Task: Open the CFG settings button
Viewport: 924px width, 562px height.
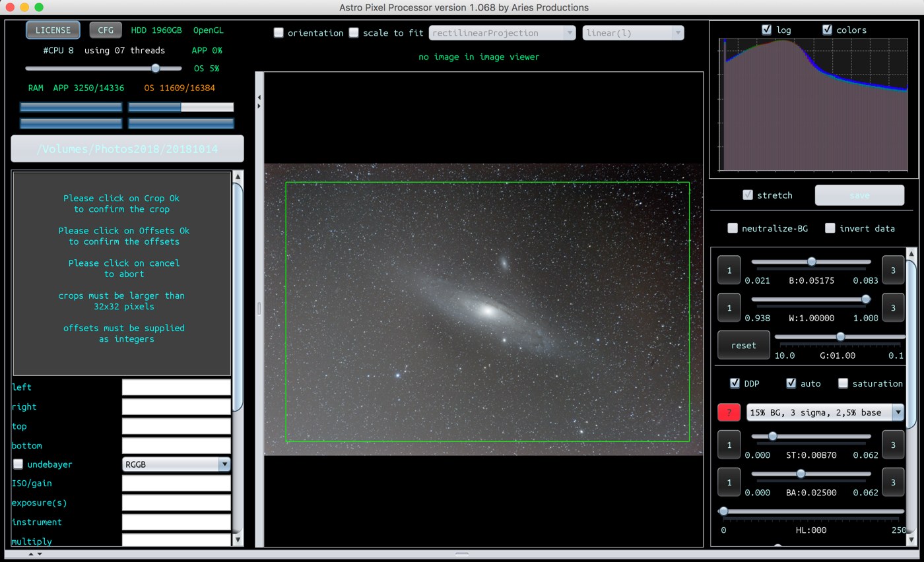Action: tap(106, 30)
